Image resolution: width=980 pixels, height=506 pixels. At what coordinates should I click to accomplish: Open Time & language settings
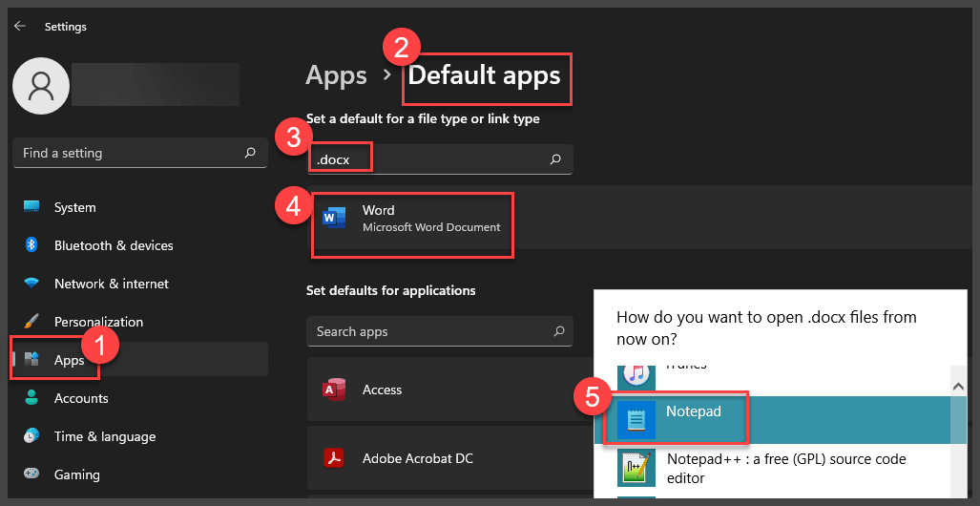(x=140, y=436)
